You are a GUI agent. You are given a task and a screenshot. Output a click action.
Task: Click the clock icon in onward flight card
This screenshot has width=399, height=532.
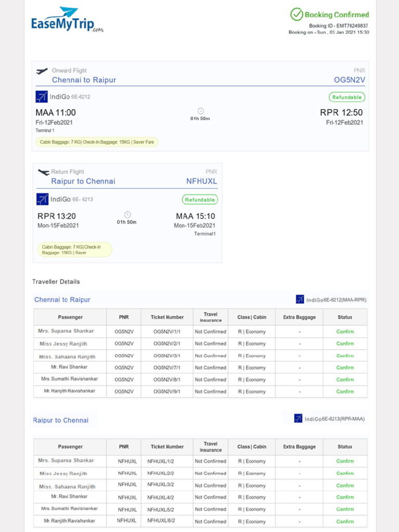(x=201, y=111)
